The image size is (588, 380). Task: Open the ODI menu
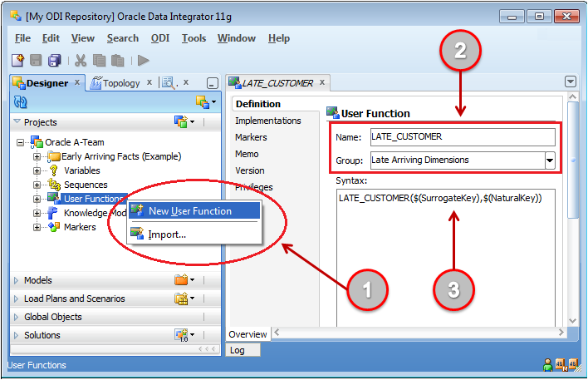[x=160, y=38]
